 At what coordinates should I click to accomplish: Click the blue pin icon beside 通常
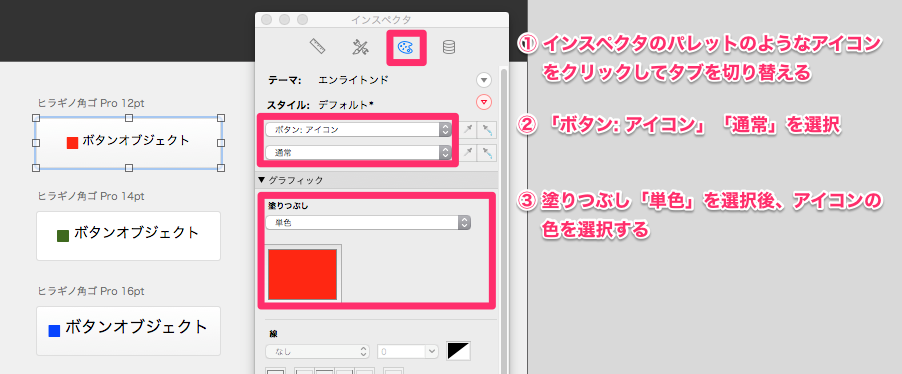point(487,152)
